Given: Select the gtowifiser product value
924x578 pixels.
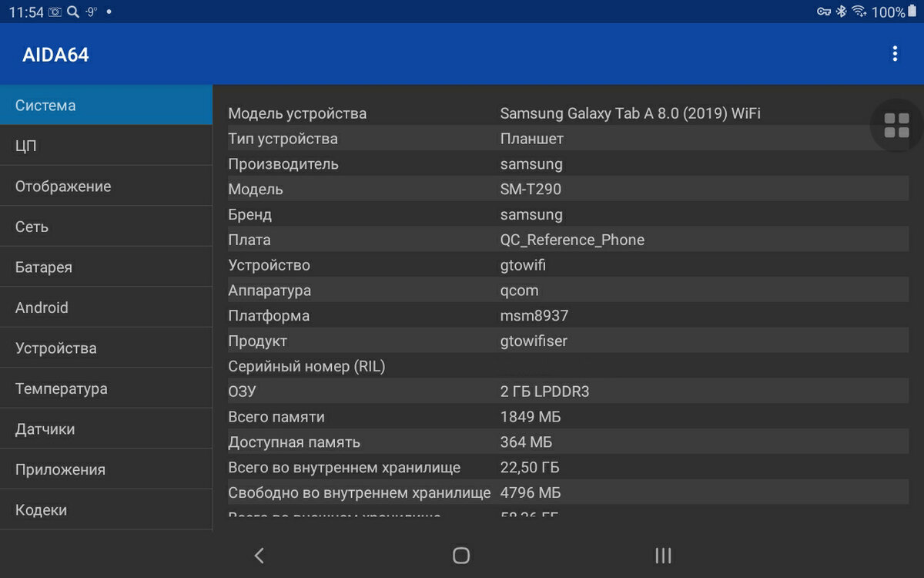Looking at the screenshot, I should [534, 341].
